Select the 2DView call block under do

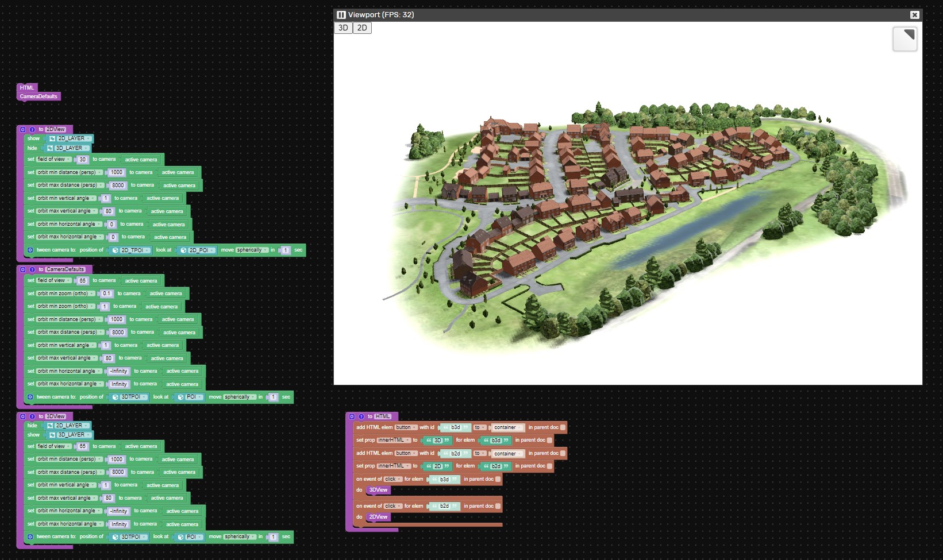[378, 517]
